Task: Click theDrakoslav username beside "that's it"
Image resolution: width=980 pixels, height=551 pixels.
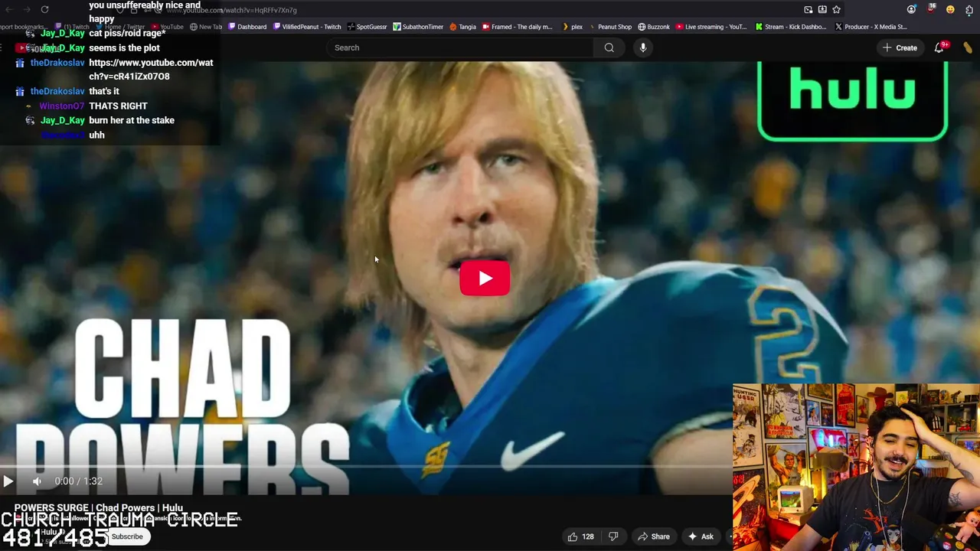Action: 57,91
